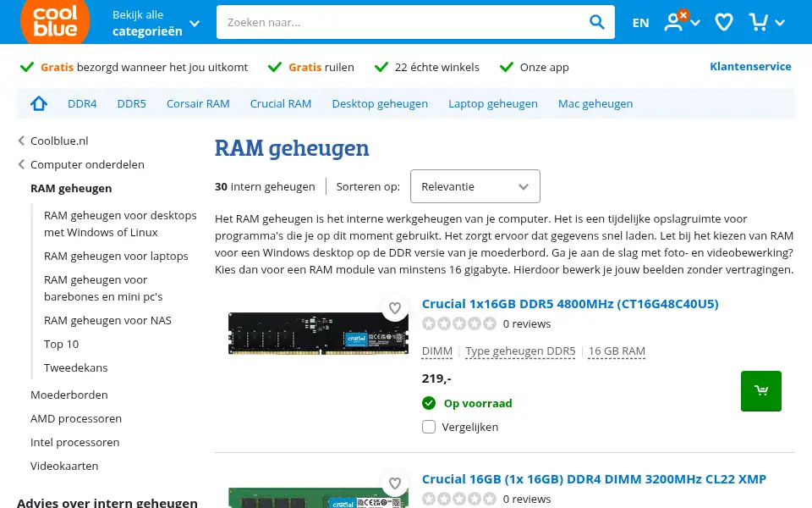
Task: Click the Coolblue logo
Action: [55, 20]
